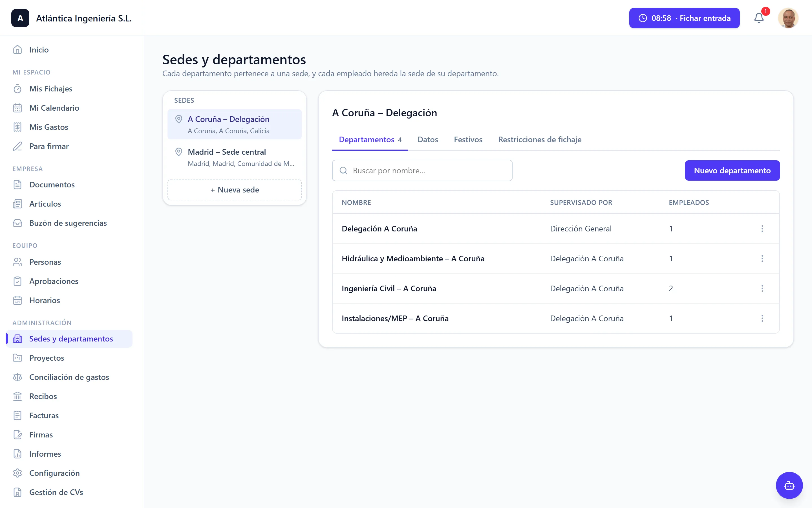The height and width of the screenshot is (508, 812).
Task: Click the Atlántica Ingeniería company logo
Action: 20,18
